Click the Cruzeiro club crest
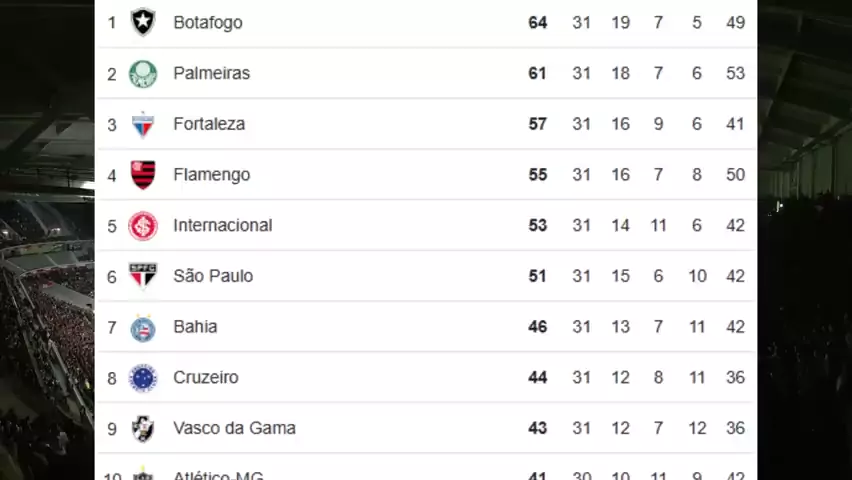This screenshot has width=852, height=480. pos(143,378)
